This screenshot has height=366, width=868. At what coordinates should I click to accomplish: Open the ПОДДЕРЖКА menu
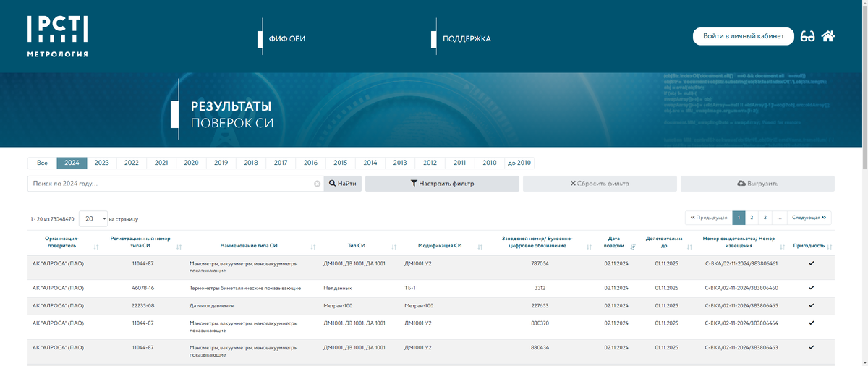pos(467,38)
